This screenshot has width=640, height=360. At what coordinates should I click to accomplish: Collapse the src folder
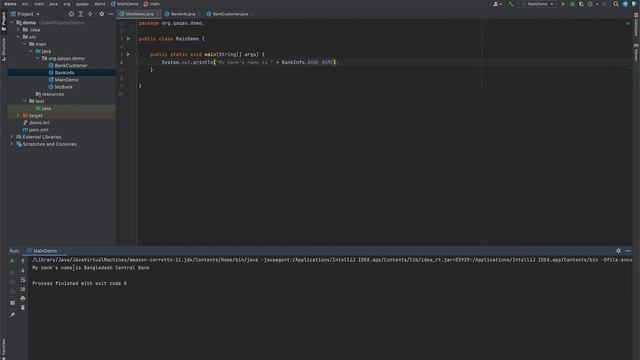coord(18,37)
